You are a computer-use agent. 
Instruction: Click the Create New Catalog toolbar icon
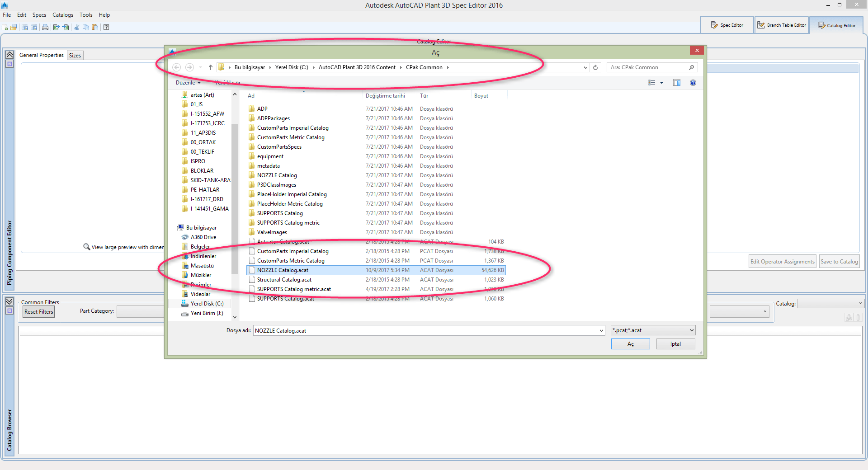click(x=5, y=27)
